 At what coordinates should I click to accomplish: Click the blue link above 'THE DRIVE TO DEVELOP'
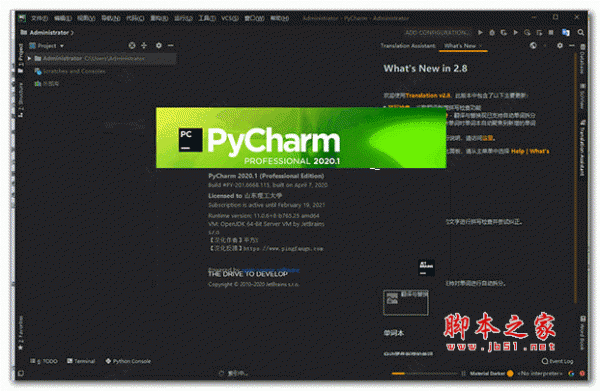(x=271, y=270)
